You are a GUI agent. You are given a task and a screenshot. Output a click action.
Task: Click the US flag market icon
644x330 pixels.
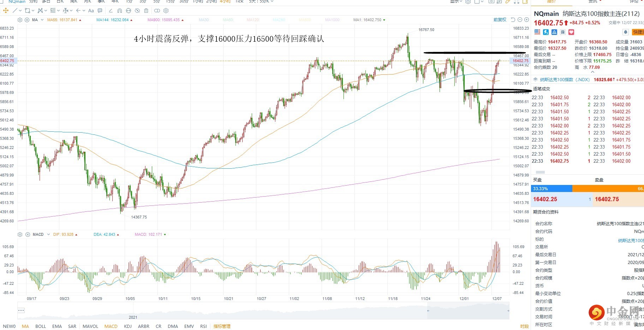[x=537, y=32]
